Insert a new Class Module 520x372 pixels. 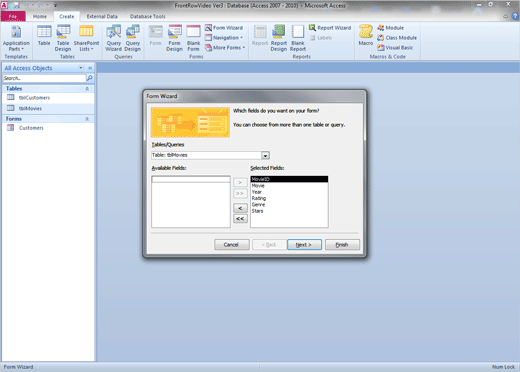[397, 38]
